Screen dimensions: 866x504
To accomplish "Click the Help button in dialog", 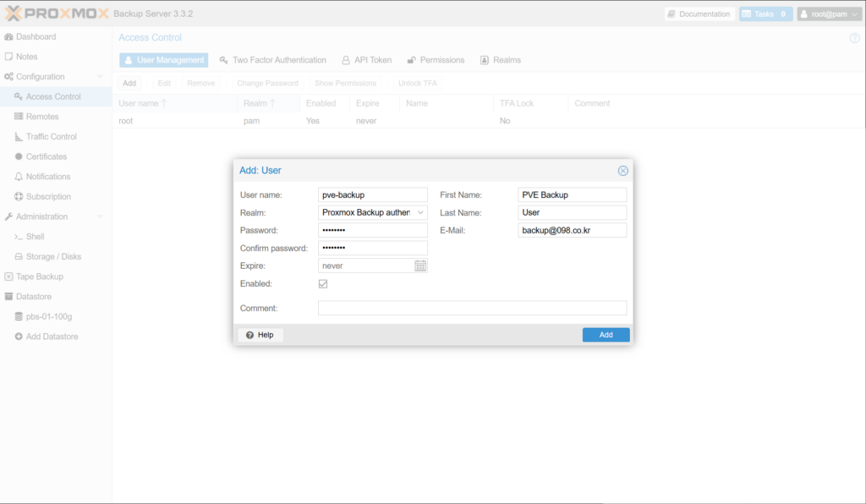I will [x=260, y=335].
